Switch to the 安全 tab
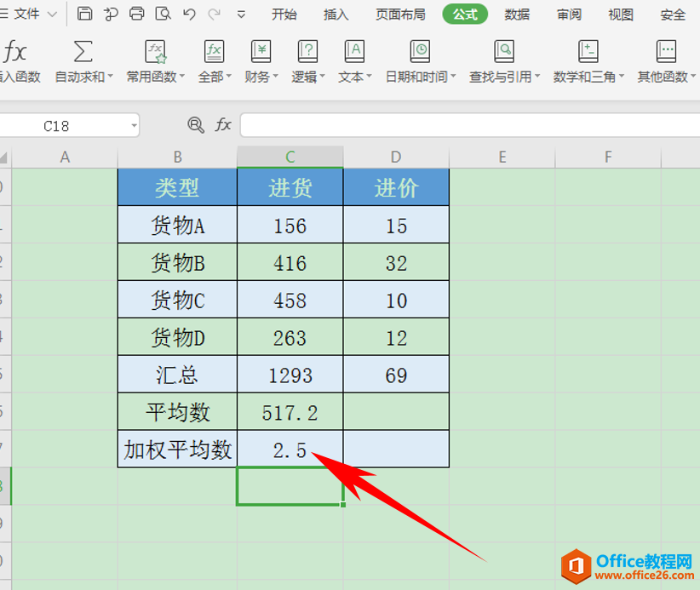700x590 pixels. [x=673, y=14]
